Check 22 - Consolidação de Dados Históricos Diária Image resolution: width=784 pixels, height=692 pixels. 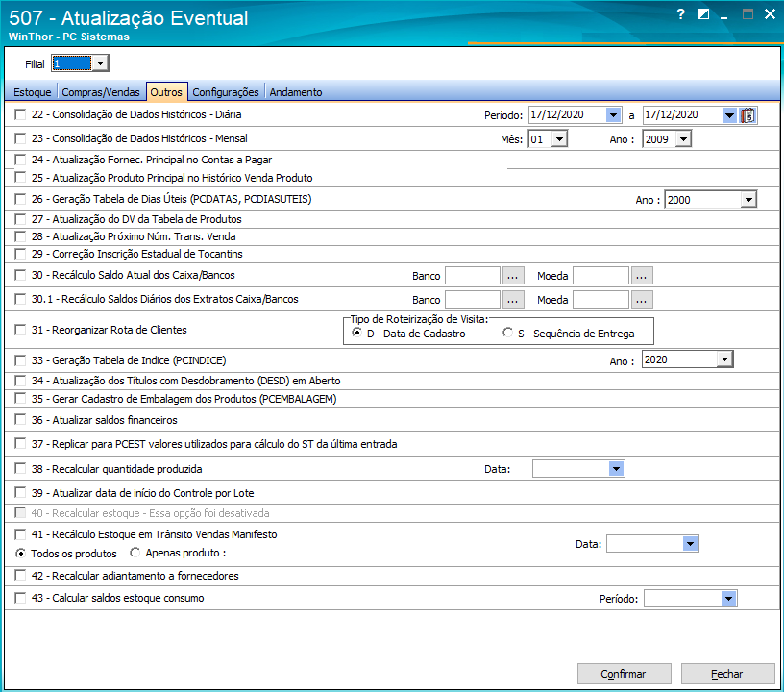(x=20, y=114)
